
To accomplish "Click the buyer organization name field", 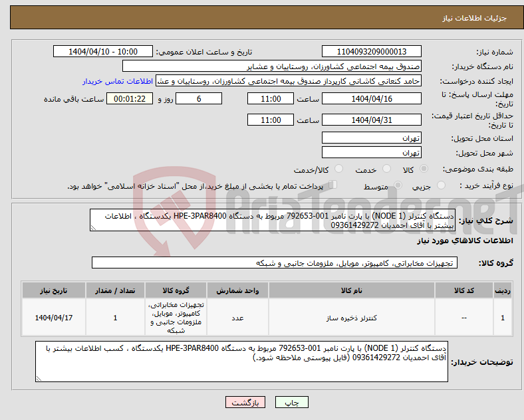I will [272, 66].
